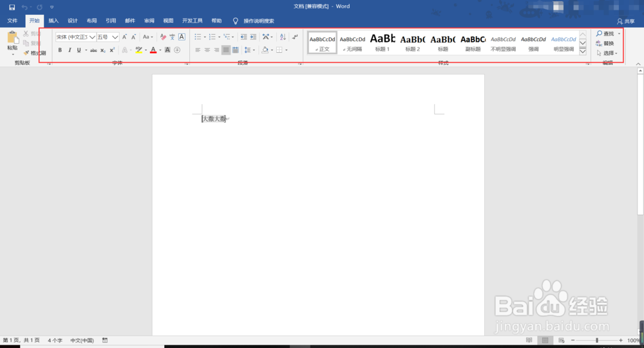The image size is (644, 348).
Task: Apply the 副标题 (Subtitle) style
Action: [x=473, y=42]
